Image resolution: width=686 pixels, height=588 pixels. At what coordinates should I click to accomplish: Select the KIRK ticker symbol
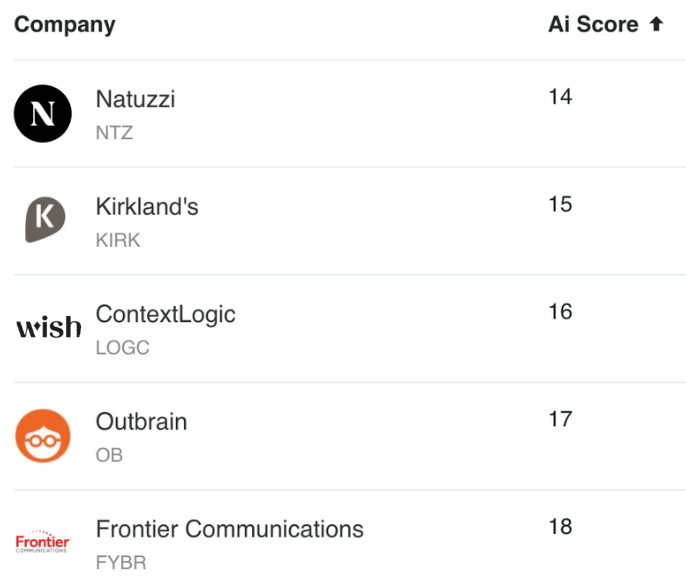tap(118, 240)
